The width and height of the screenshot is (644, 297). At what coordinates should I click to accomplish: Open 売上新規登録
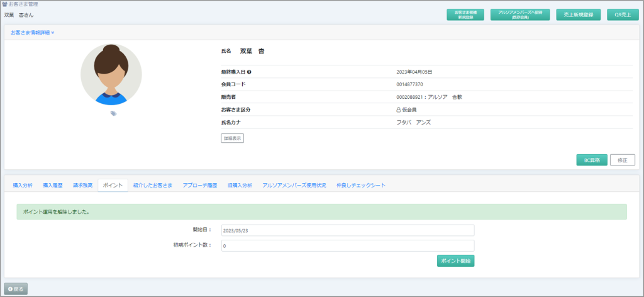click(579, 14)
